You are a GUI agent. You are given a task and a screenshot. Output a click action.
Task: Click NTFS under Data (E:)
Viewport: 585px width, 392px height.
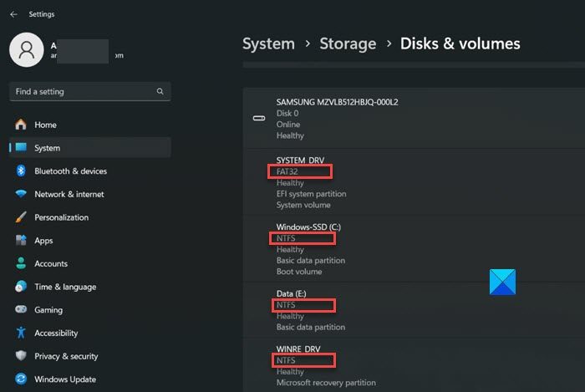tap(286, 305)
